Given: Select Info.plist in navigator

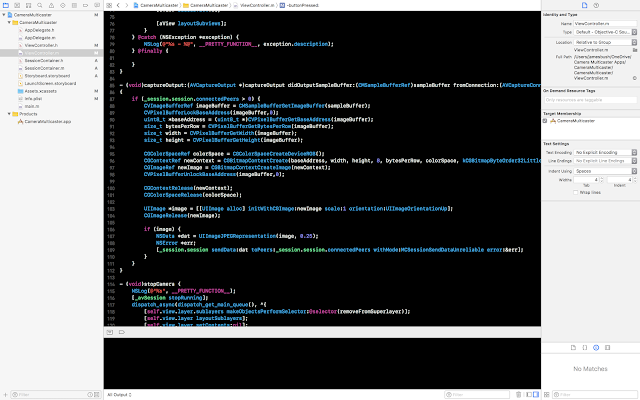Looking at the screenshot, I should click(x=33, y=98).
